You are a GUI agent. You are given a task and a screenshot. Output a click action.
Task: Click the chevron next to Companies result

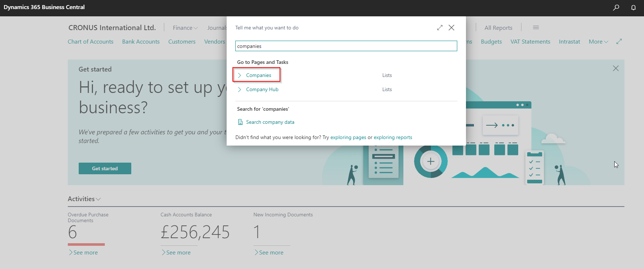coord(239,75)
